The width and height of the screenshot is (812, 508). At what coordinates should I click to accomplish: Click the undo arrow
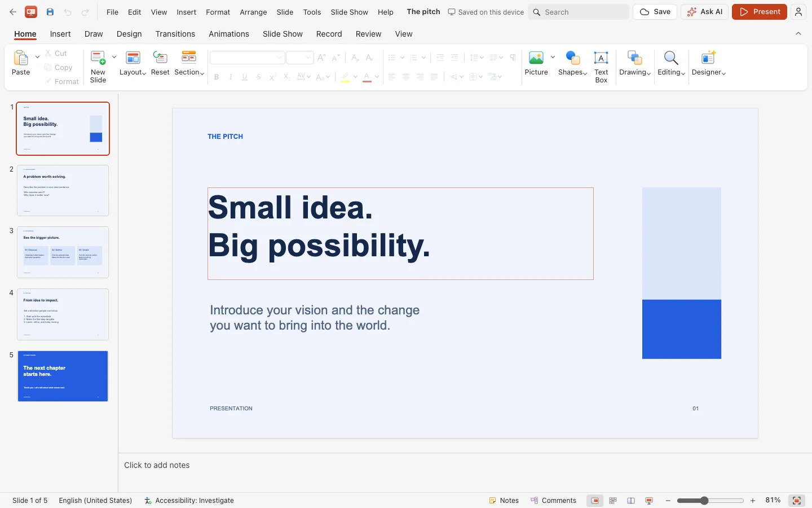coord(68,12)
